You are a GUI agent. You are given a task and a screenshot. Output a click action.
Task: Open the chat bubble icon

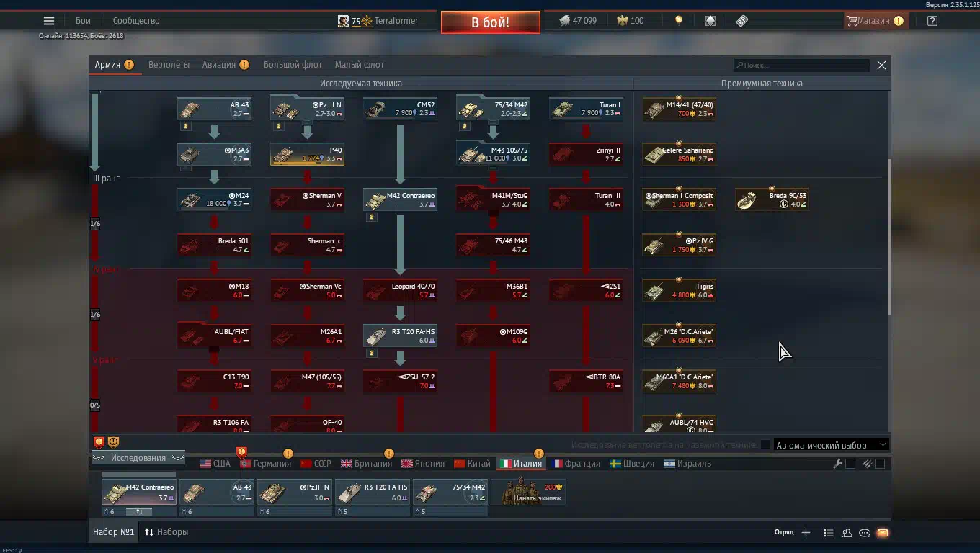point(865,533)
